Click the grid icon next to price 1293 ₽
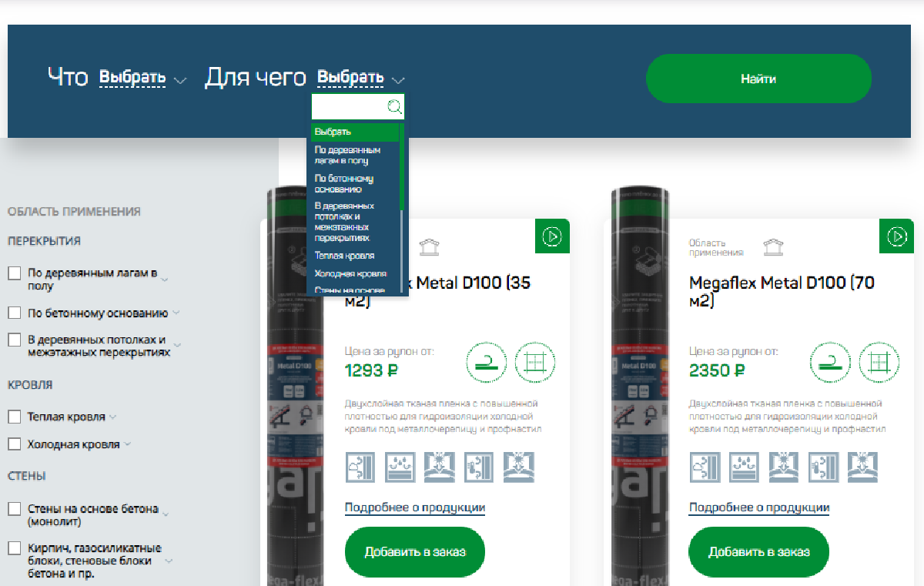924x586 pixels. [x=534, y=362]
